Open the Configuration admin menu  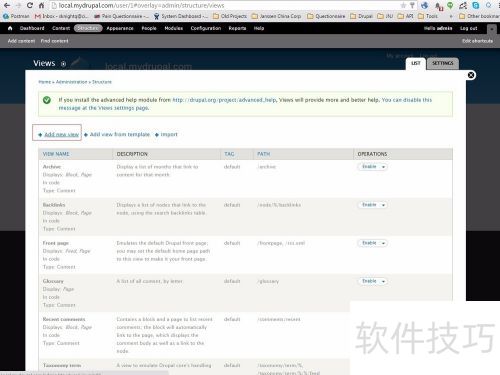[206, 28]
